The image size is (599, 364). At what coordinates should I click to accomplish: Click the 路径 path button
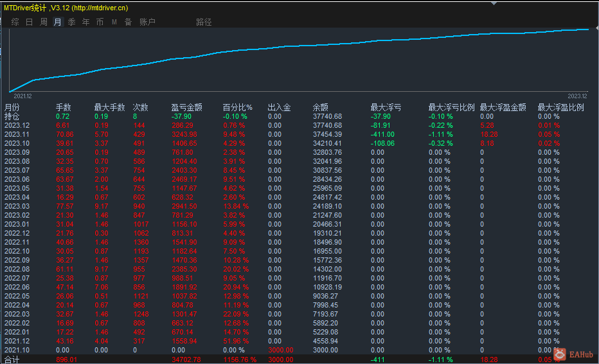click(204, 22)
